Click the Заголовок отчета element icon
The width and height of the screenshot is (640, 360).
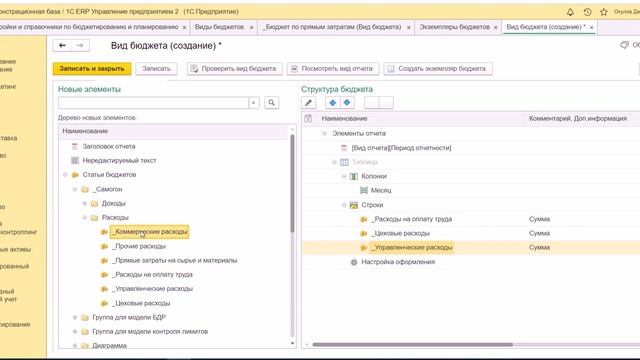[x=75, y=146]
